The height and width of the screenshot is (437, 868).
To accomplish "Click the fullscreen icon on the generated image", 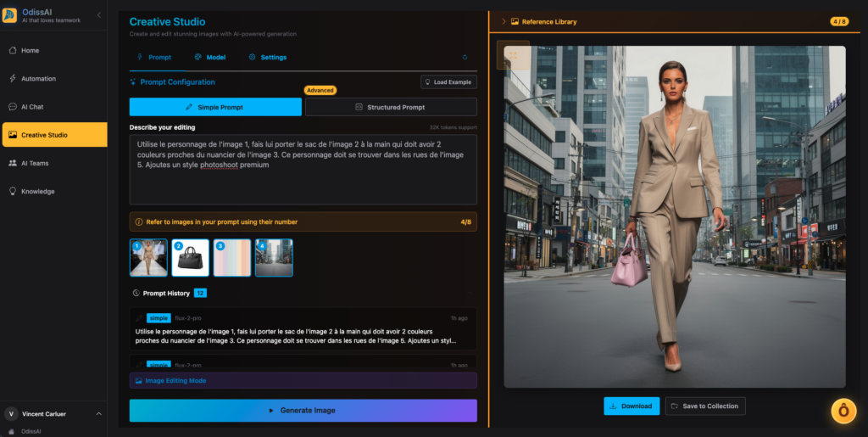I will click(x=513, y=55).
